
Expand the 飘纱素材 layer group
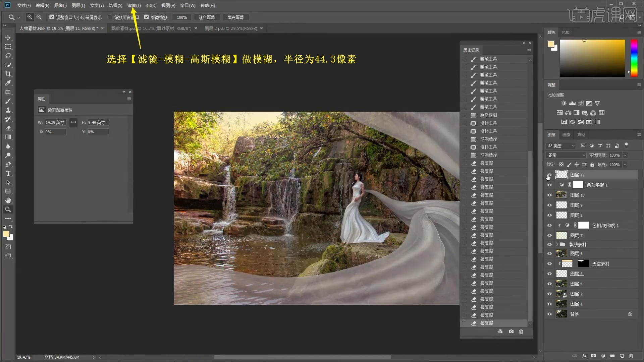pyautogui.click(x=557, y=244)
